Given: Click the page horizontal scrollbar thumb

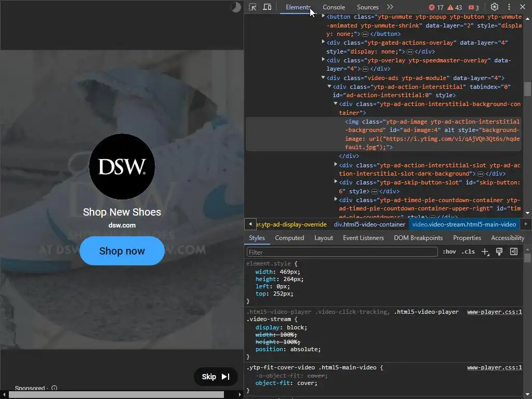Looking at the screenshot, I should tap(116, 395).
